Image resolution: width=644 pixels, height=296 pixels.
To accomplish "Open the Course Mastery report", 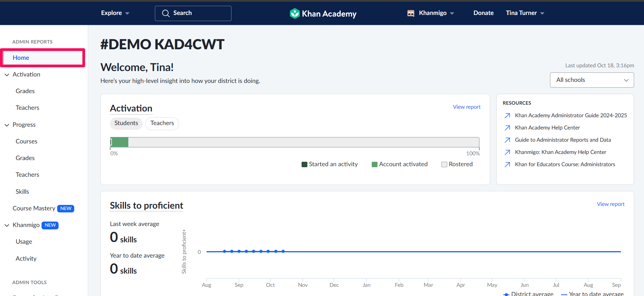I will (34, 208).
